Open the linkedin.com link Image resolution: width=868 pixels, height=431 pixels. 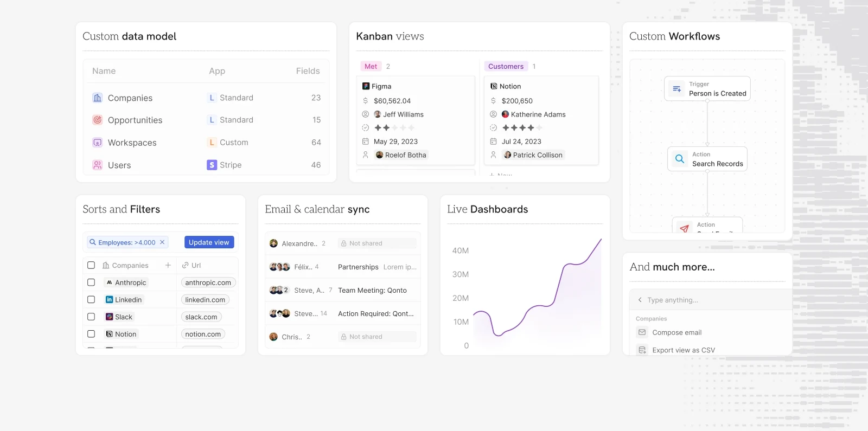coord(205,300)
